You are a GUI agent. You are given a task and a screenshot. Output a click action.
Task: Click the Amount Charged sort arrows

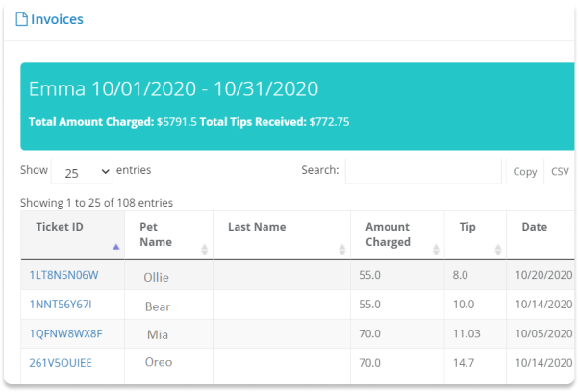436,249
